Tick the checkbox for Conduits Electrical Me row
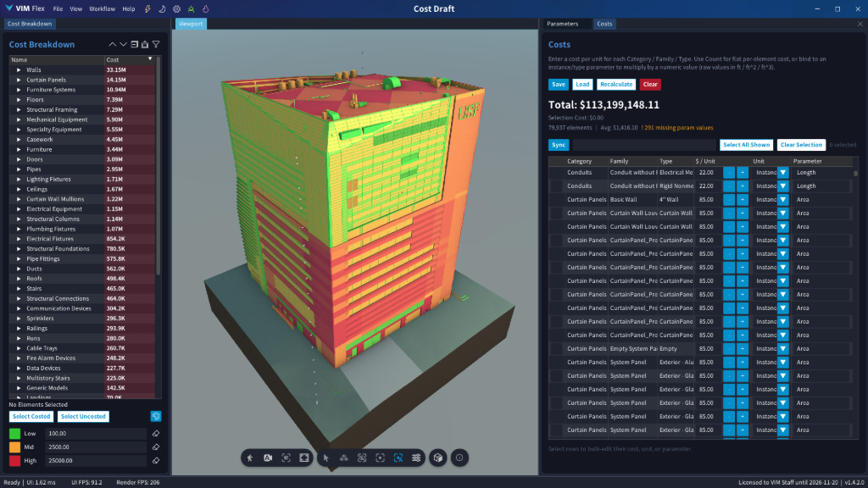The width and height of the screenshot is (868, 488). pyautogui.click(x=556, y=173)
